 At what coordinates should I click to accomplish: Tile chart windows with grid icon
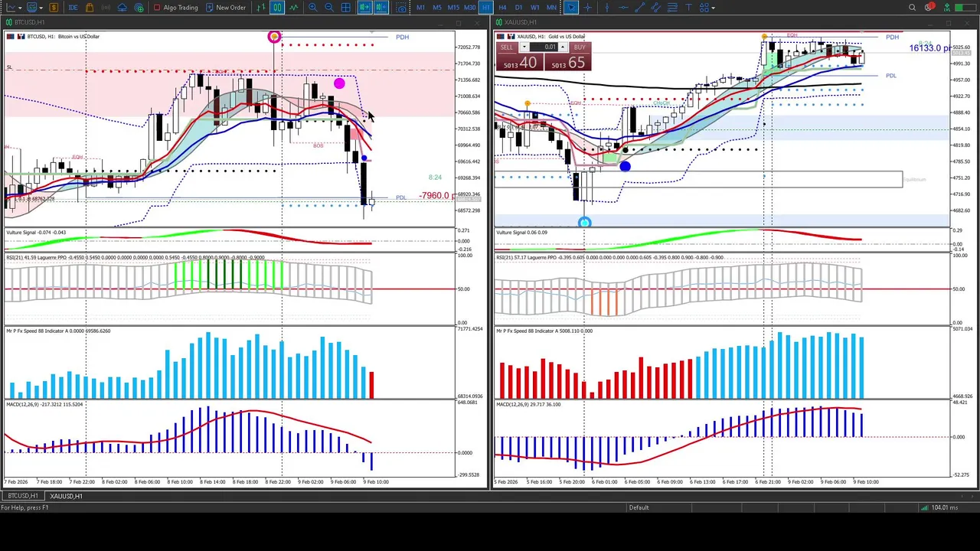[346, 8]
